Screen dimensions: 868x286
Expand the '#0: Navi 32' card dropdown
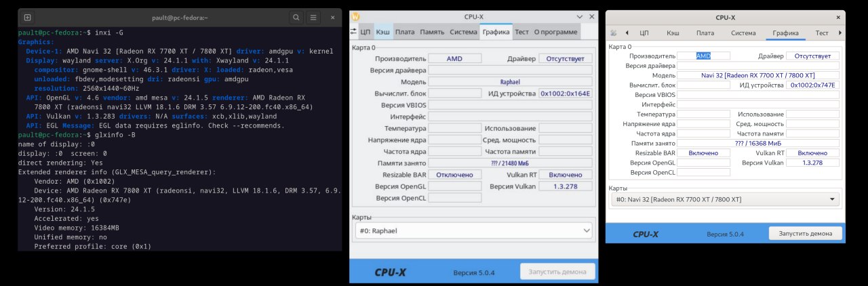[x=725, y=199]
